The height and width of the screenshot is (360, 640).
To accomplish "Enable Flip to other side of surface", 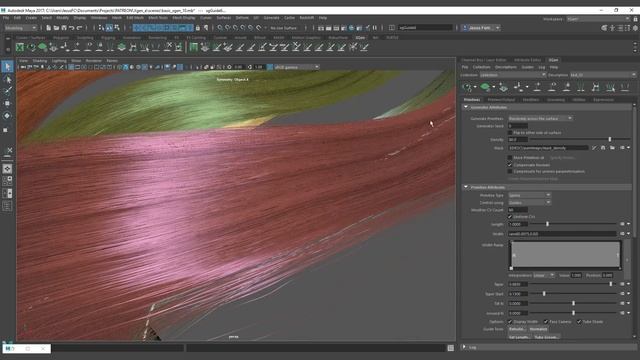I will pyautogui.click(x=510, y=133).
